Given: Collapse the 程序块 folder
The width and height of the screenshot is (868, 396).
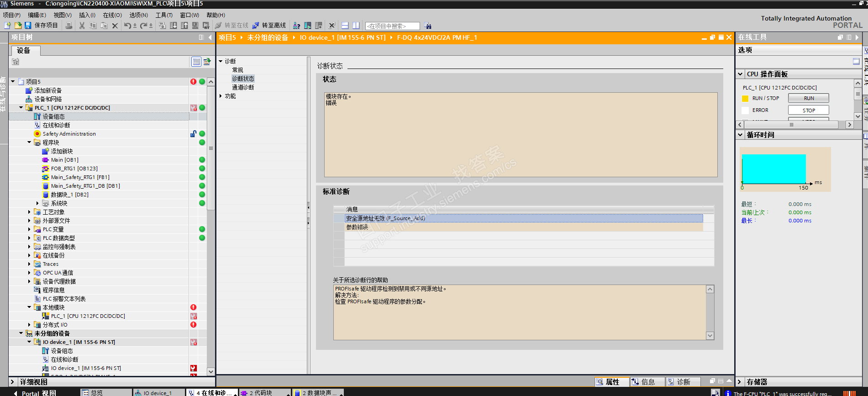Looking at the screenshot, I should (x=29, y=143).
